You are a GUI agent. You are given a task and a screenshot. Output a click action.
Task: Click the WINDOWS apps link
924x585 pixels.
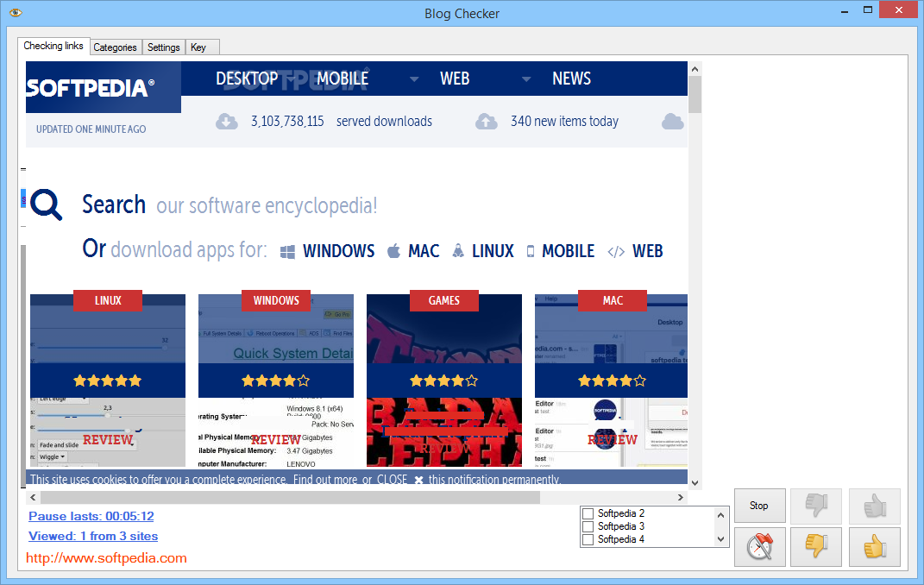pyautogui.click(x=338, y=252)
